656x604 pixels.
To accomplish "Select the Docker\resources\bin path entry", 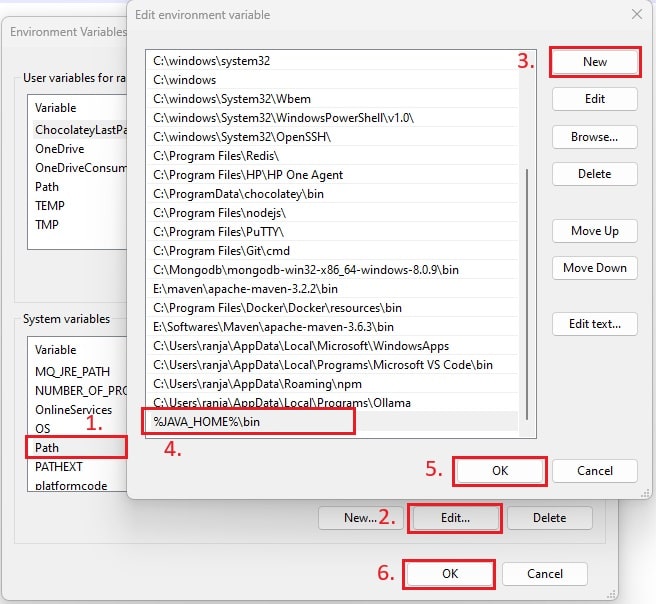I will coord(332,308).
